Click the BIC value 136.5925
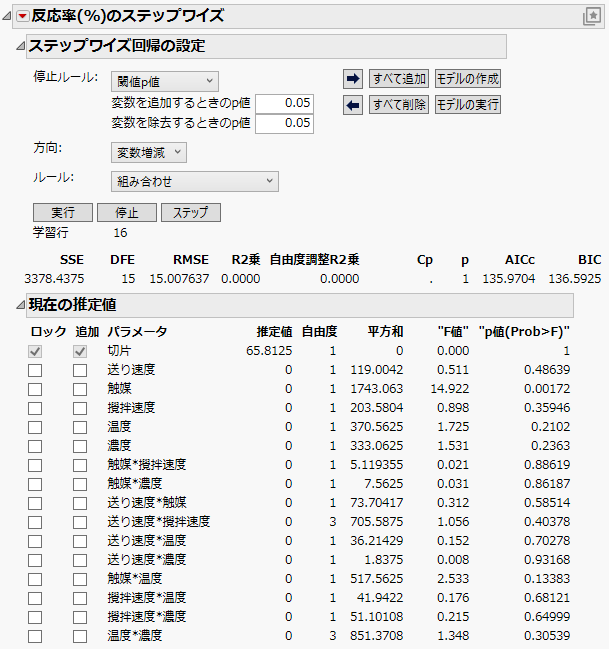609x649 pixels. 575,279
